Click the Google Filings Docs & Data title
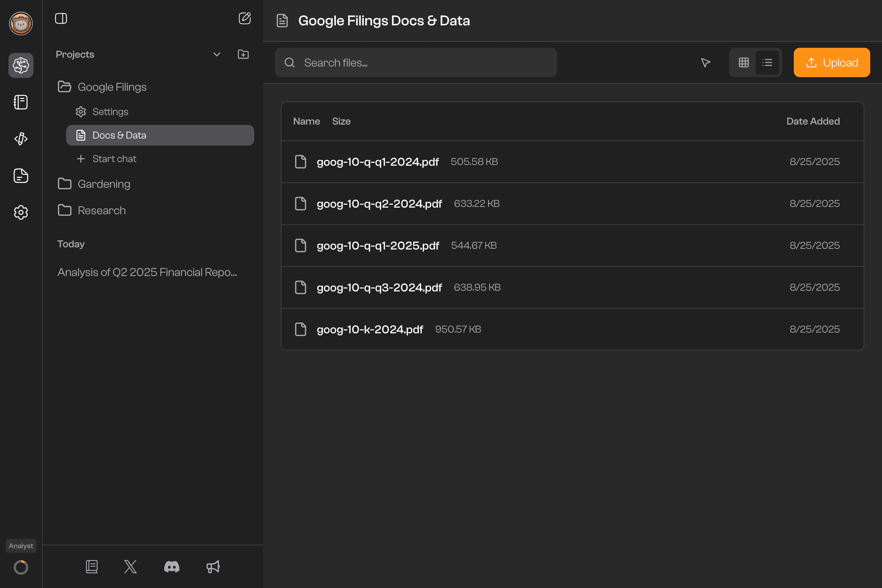 click(384, 21)
